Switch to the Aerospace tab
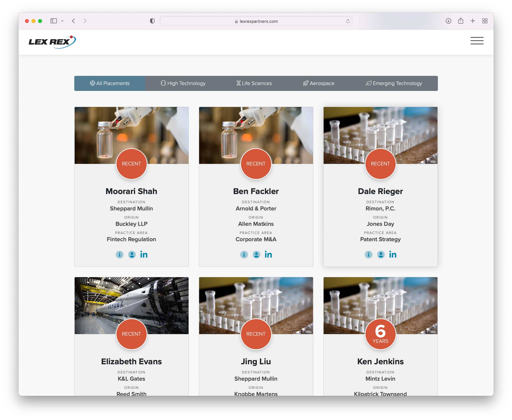 tap(319, 83)
